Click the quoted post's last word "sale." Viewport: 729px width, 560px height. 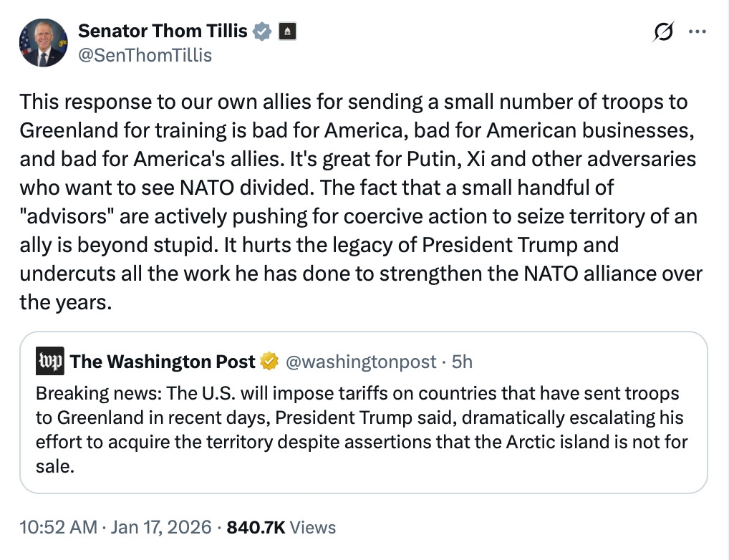55,466
